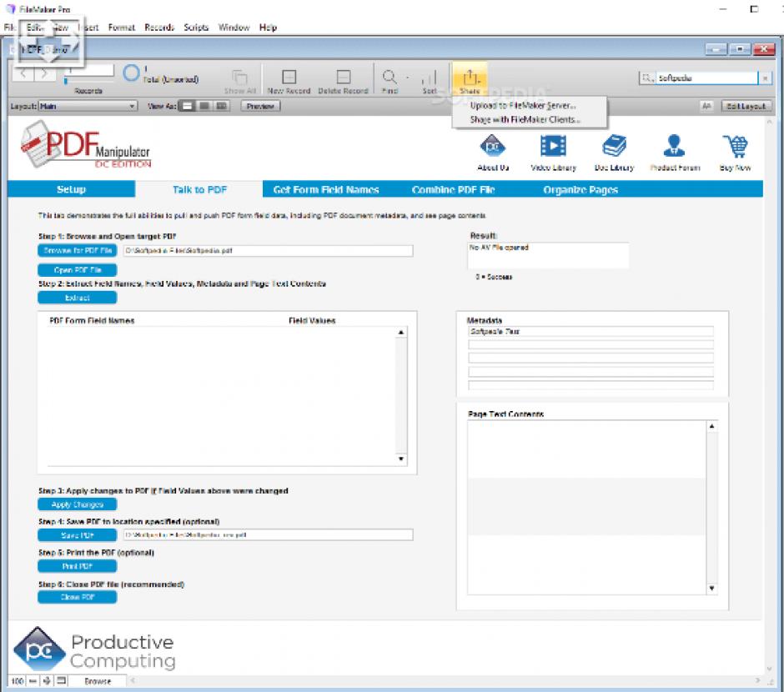Open the Records menu
Image resolution: width=784 pixels, height=692 pixels.
[159, 28]
